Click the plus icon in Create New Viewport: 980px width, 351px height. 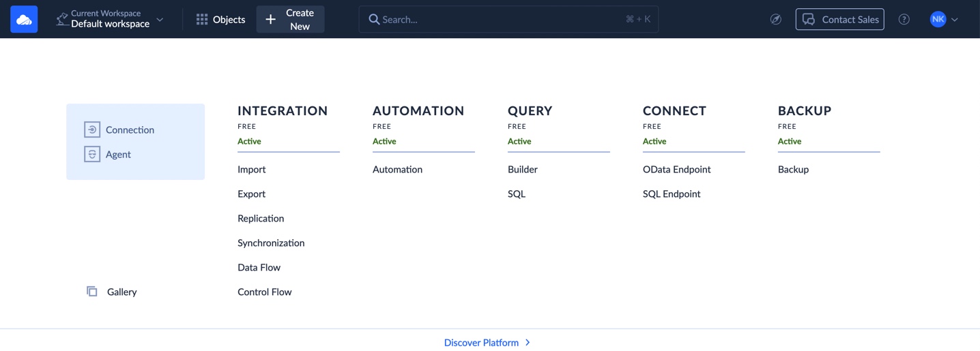click(x=271, y=20)
